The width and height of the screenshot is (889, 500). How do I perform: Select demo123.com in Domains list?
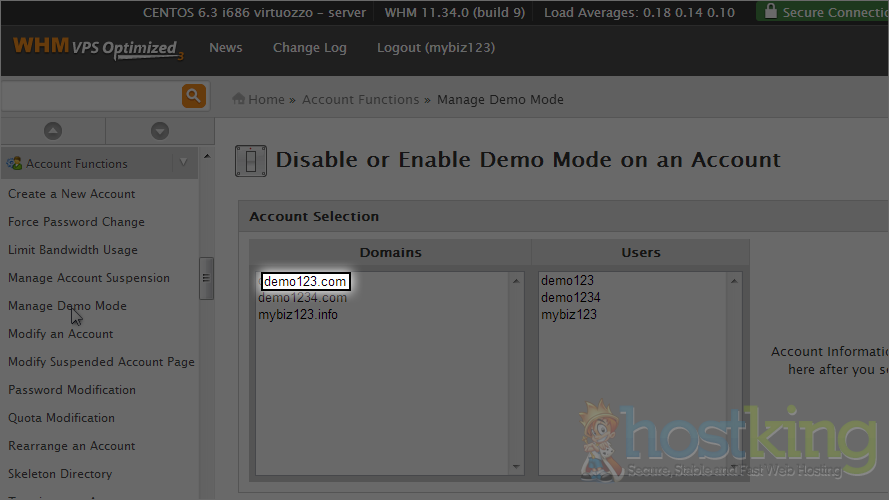tap(305, 282)
